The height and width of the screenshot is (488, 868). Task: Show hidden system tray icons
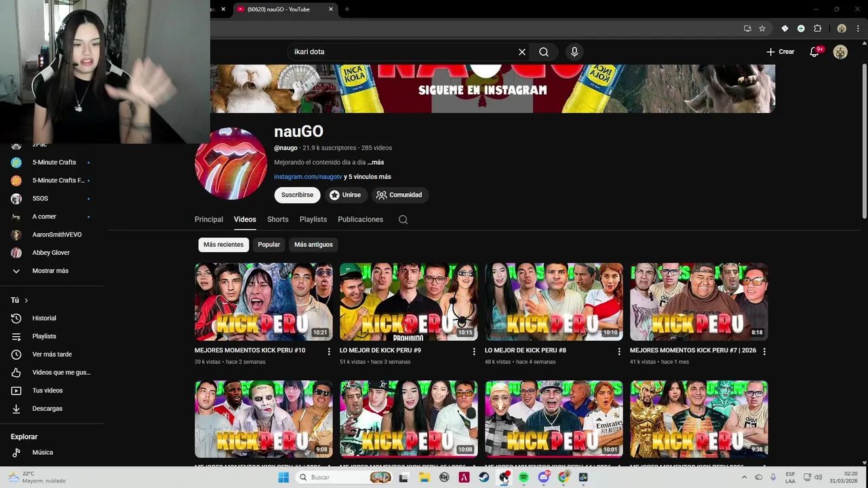pyautogui.click(x=744, y=477)
